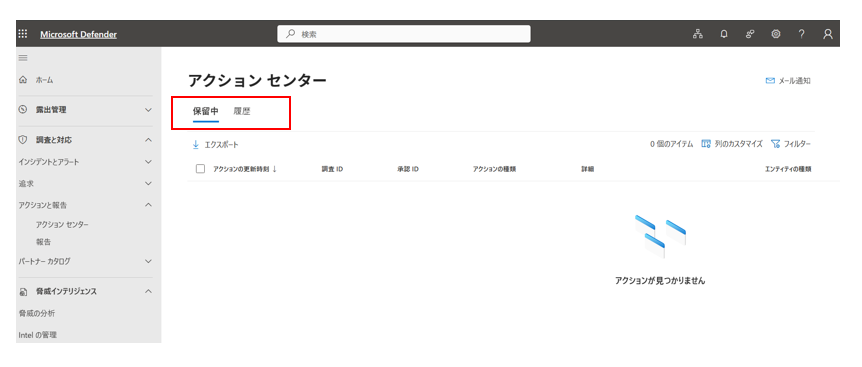This screenshot has width=862, height=367.
Task: Expand the 露出管理 section chevron
Action: [x=148, y=110]
